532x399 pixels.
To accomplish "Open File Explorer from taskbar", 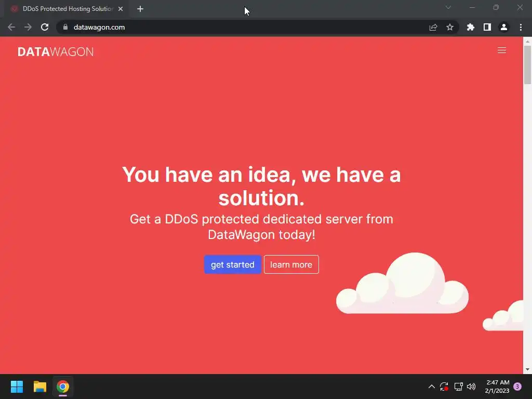I will [x=39, y=387].
